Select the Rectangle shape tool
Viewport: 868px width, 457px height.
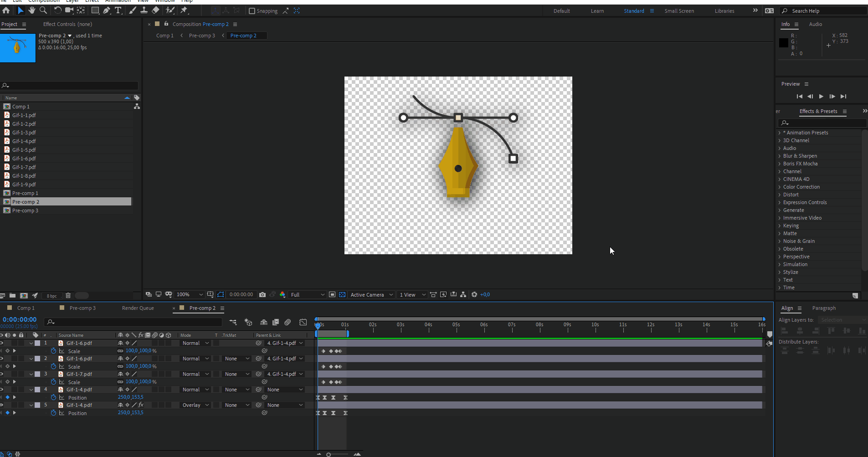95,10
